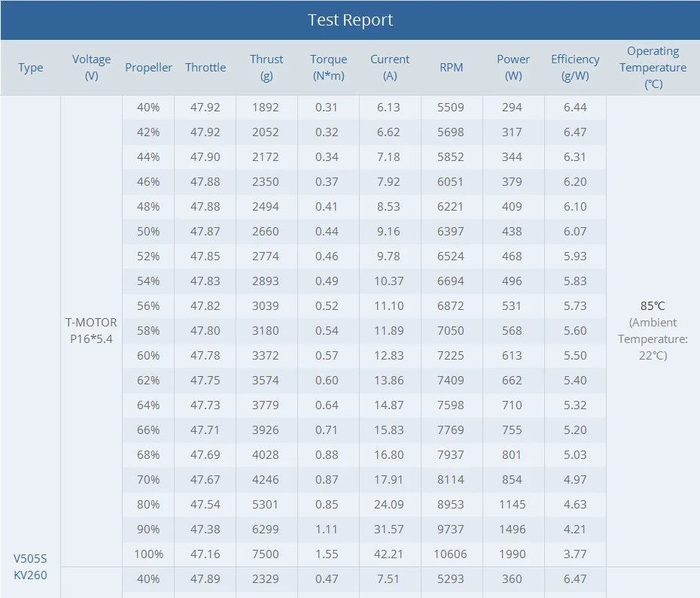Click the Voltage (V) column header

point(91,68)
